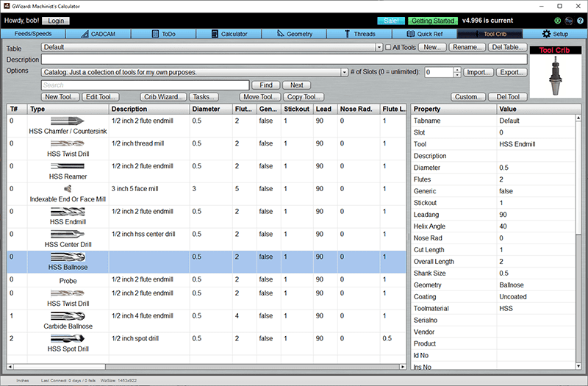
Task: Open the Feeds/Speeds tab
Action: pyautogui.click(x=33, y=34)
